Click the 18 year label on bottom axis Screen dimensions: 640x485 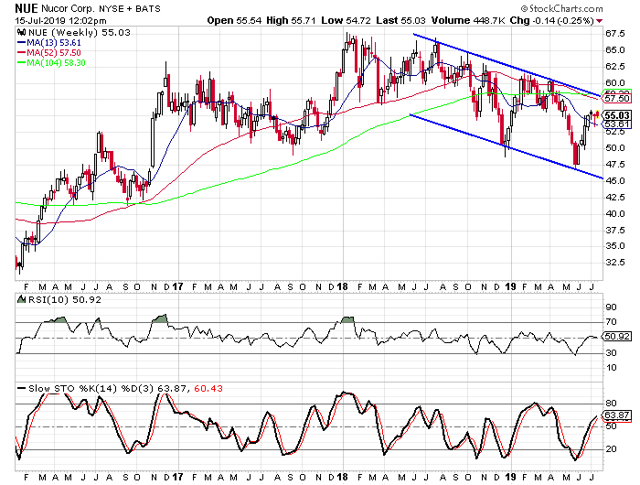[x=342, y=476]
